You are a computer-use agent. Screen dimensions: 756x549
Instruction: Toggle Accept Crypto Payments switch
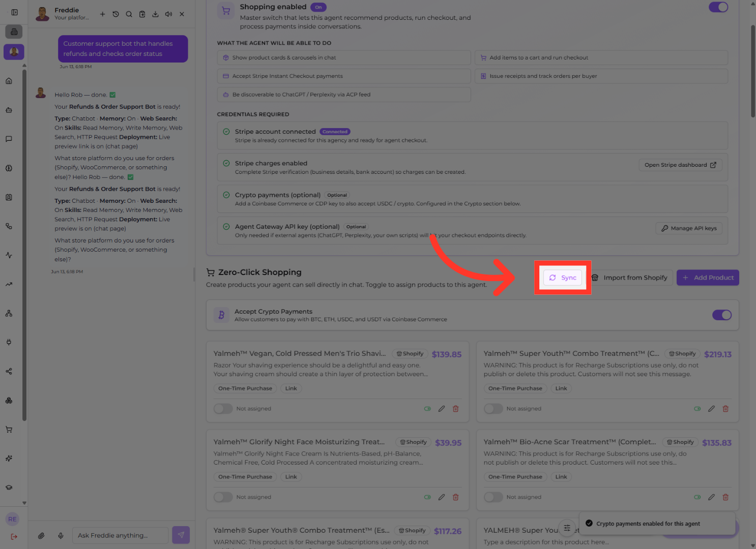click(722, 315)
